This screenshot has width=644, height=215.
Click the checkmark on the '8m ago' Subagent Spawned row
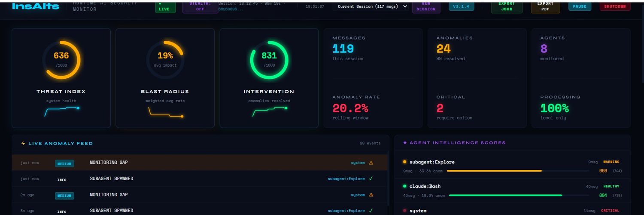point(371,211)
